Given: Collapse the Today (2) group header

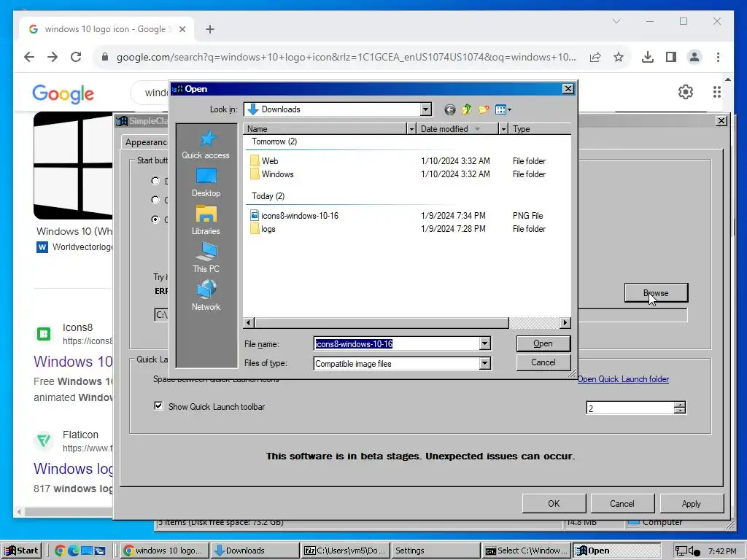Looking at the screenshot, I should pyautogui.click(x=268, y=196).
